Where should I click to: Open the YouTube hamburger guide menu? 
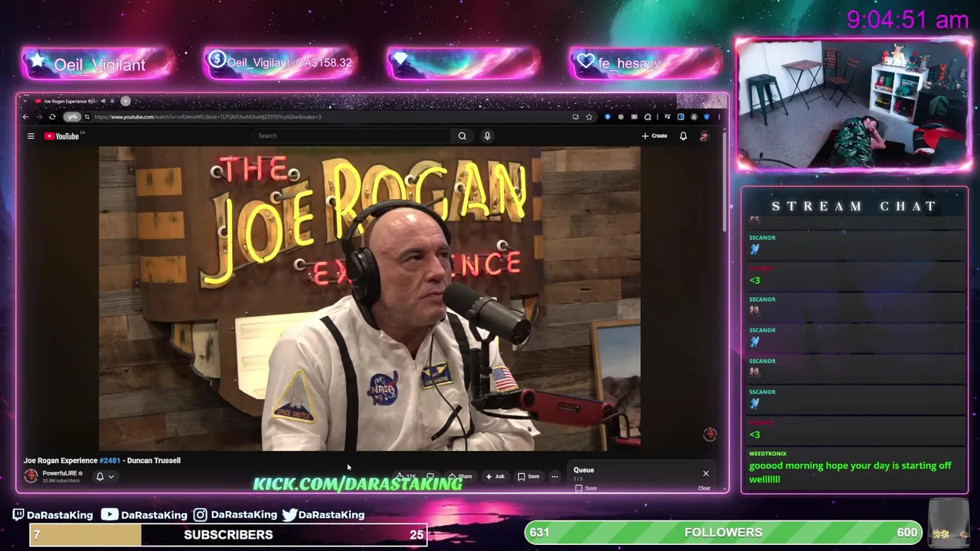pos(31,136)
